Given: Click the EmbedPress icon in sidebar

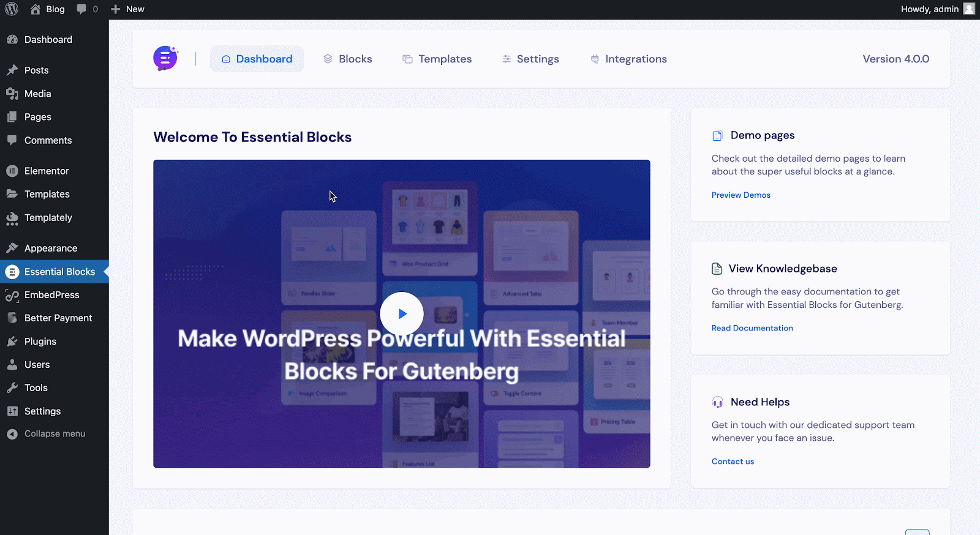Looking at the screenshot, I should tap(12, 295).
